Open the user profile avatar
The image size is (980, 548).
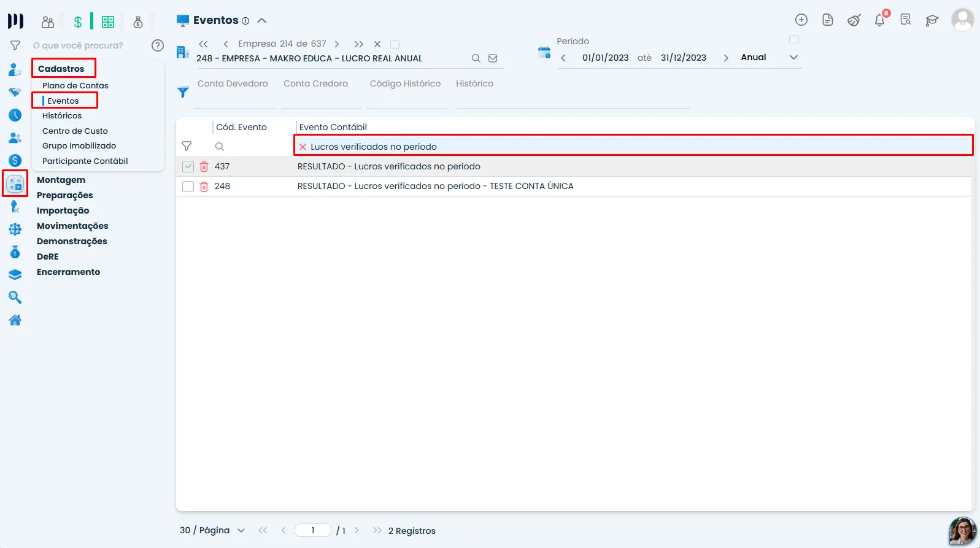pos(962,20)
